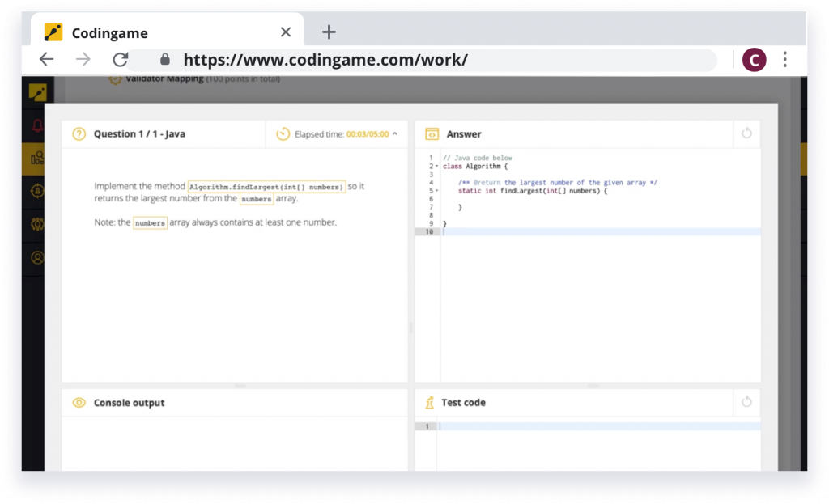Fold the findLargest method at line 5
This screenshot has height=504, width=829.
coord(436,190)
